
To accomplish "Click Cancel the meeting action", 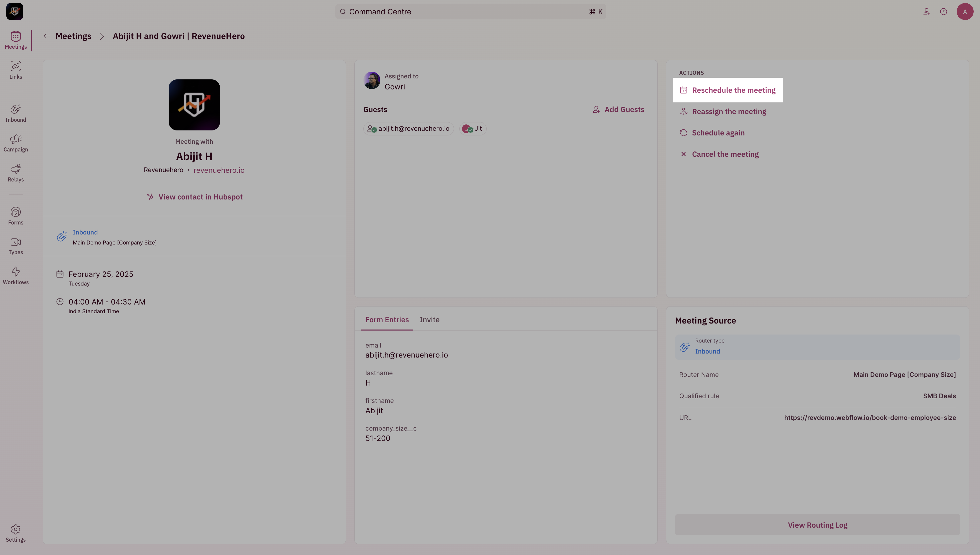I will tap(725, 154).
